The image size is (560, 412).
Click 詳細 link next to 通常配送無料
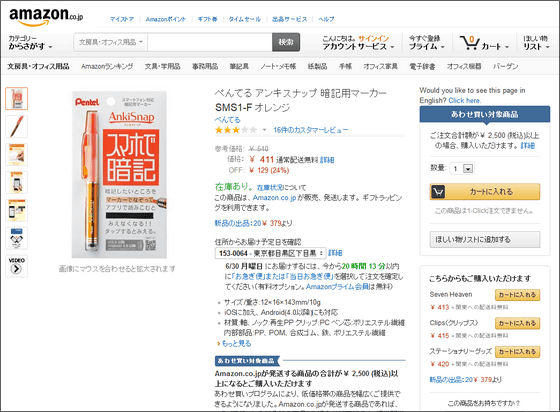pyautogui.click(x=327, y=160)
